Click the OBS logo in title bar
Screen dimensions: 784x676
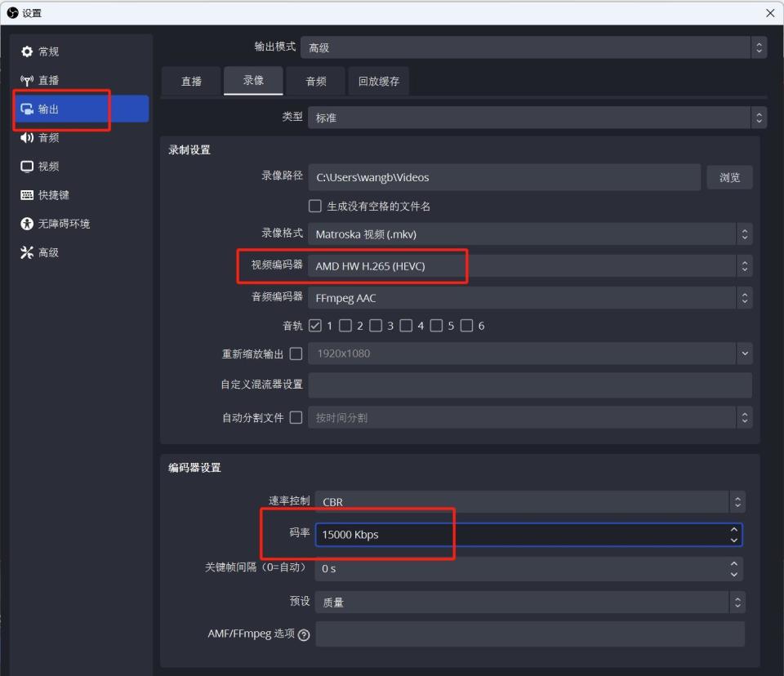[x=12, y=12]
